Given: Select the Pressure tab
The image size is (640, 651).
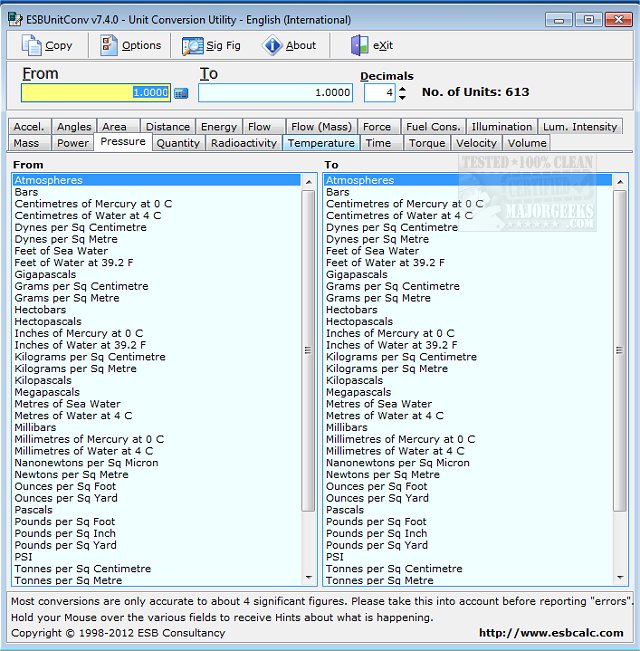Looking at the screenshot, I should (123, 142).
